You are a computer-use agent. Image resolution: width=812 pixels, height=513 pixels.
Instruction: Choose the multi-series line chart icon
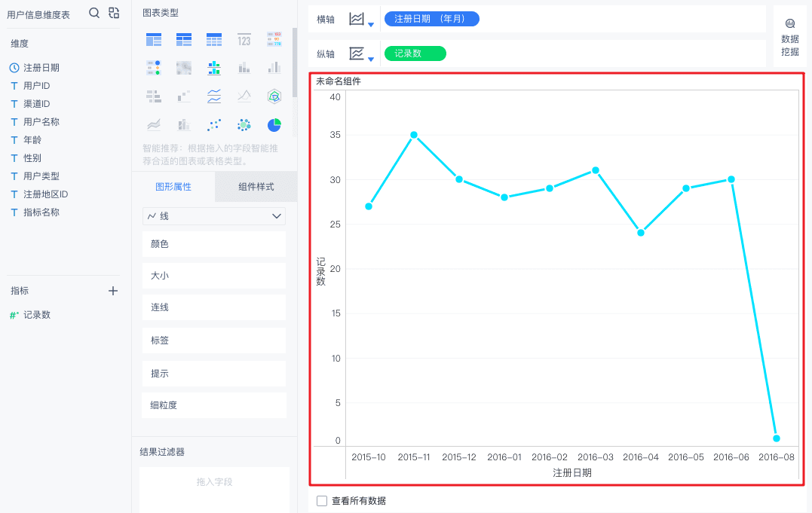214,96
